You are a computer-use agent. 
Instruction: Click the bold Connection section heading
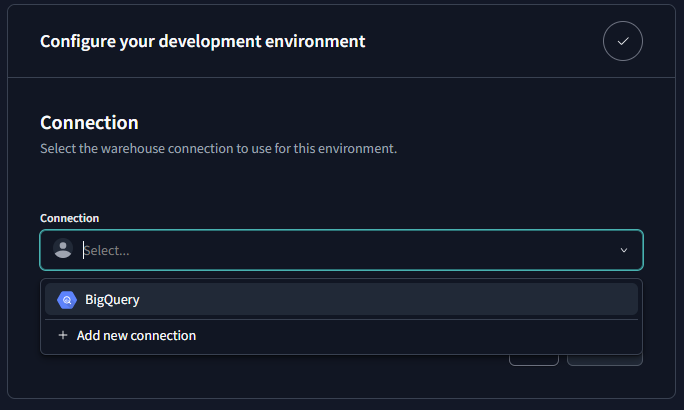[89, 123]
